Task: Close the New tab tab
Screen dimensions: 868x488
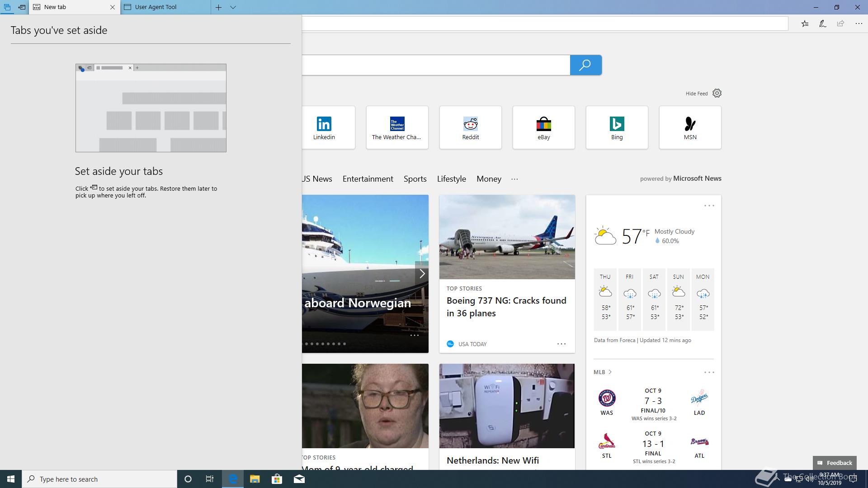Action: [113, 7]
